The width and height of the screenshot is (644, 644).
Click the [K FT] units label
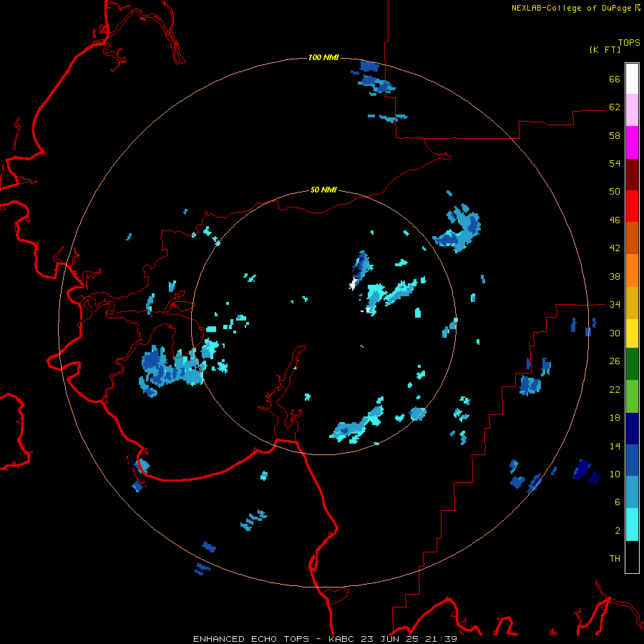click(605, 49)
